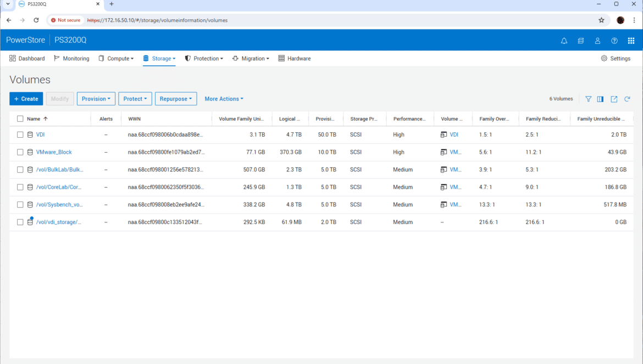643x364 pixels.
Task: Click the volume icon beside /vol/vdi_storage
Action: (30, 221)
